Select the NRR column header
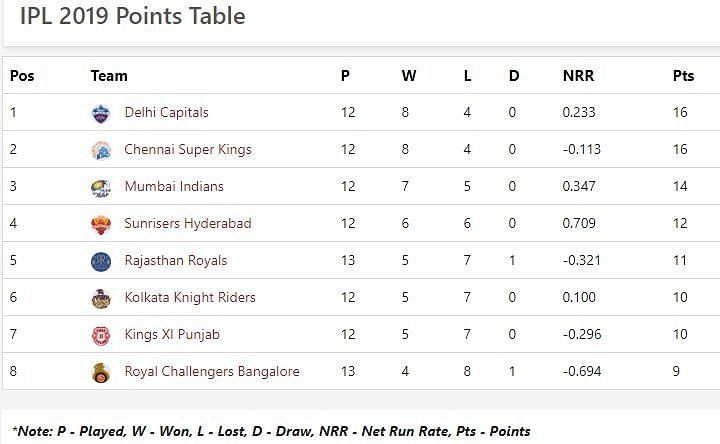 578,76
